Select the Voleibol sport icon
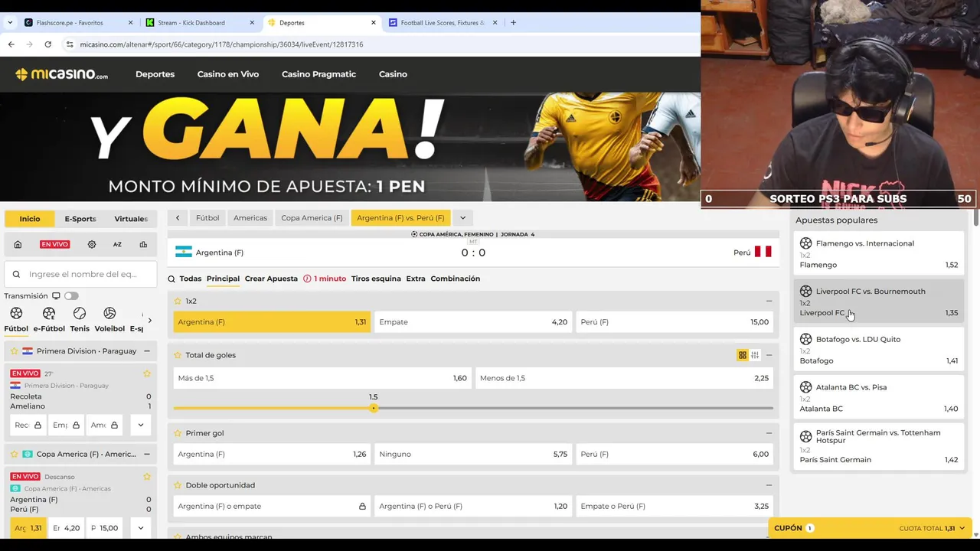The height and width of the screenshot is (551, 980). pos(109,314)
